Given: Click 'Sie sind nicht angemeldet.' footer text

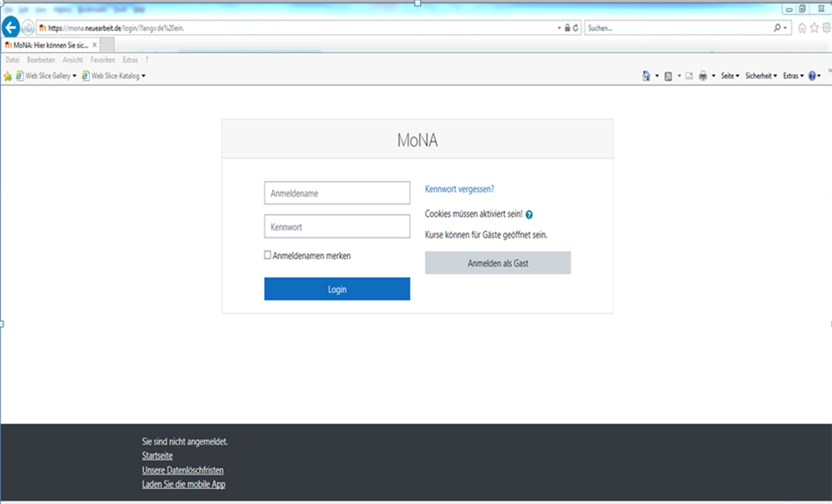Looking at the screenshot, I should coord(185,441).
